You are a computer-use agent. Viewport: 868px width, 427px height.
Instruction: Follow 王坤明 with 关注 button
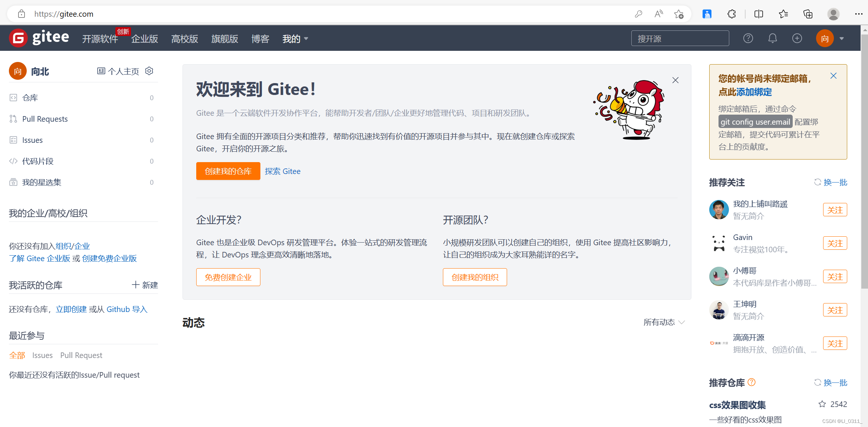coord(835,310)
